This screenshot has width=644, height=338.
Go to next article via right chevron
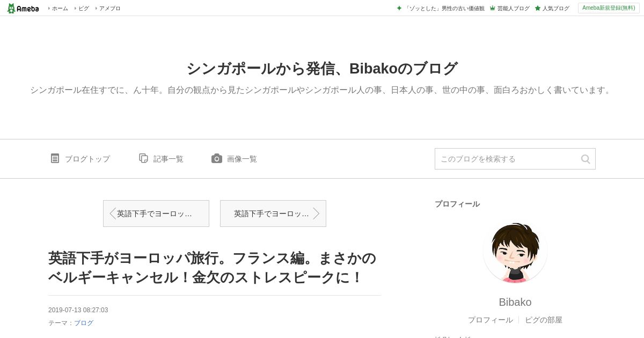316,214
